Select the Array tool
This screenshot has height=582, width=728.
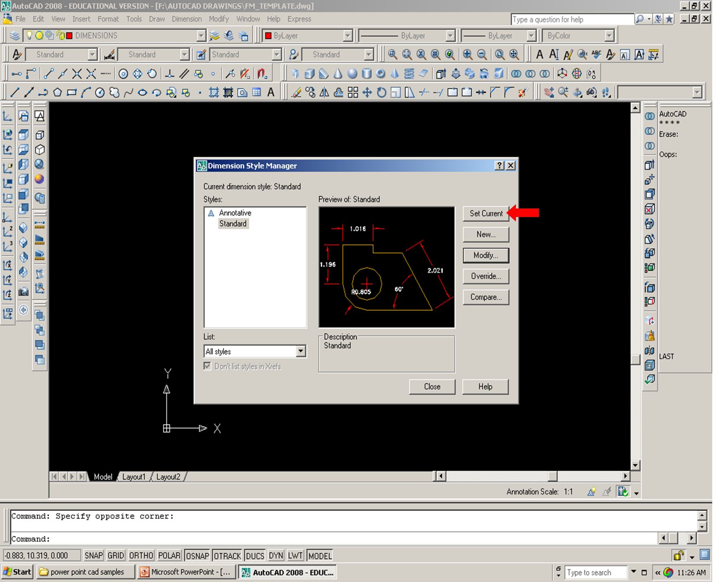tap(353, 92)
